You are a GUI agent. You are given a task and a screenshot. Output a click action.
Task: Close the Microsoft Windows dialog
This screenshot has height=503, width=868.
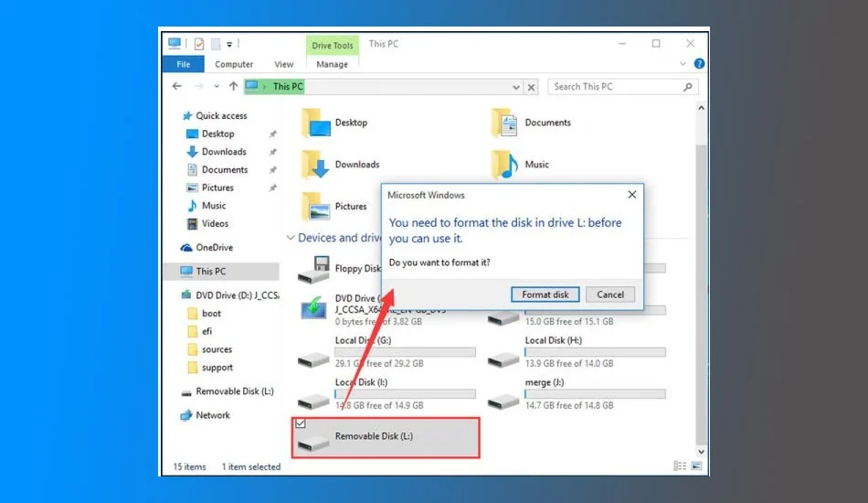(x=632, y=195)
